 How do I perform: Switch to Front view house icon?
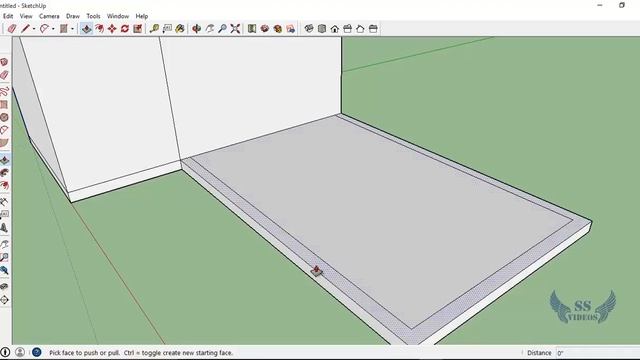tap(335, 29)
